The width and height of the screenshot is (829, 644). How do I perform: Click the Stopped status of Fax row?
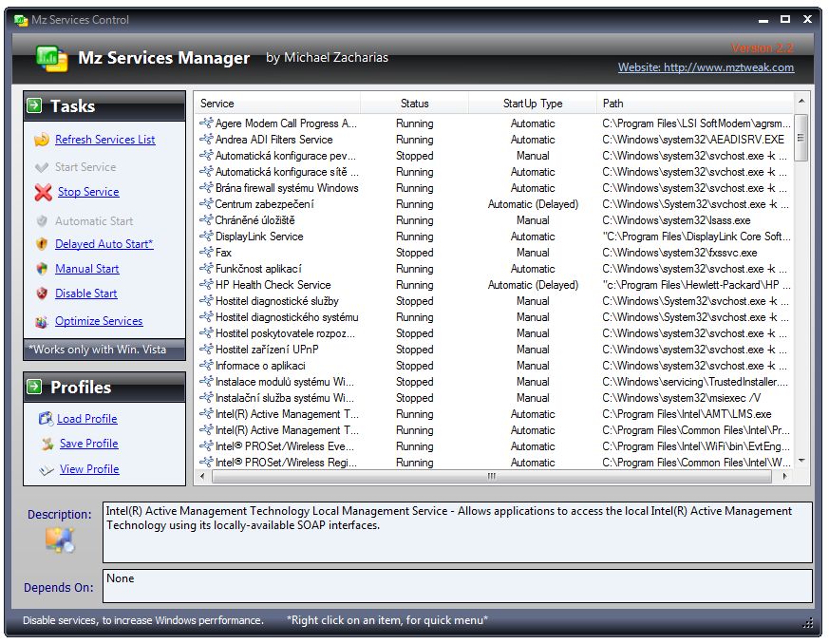click(414, 253)
